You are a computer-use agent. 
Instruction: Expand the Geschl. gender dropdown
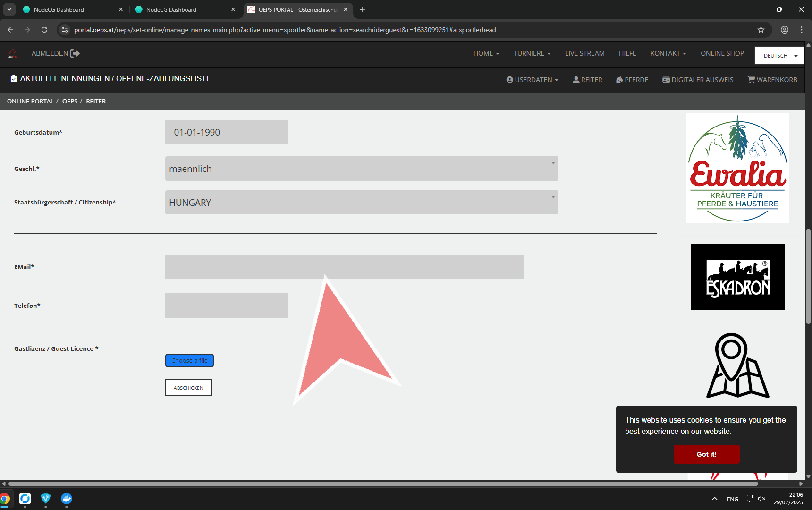tap(362, 169)
